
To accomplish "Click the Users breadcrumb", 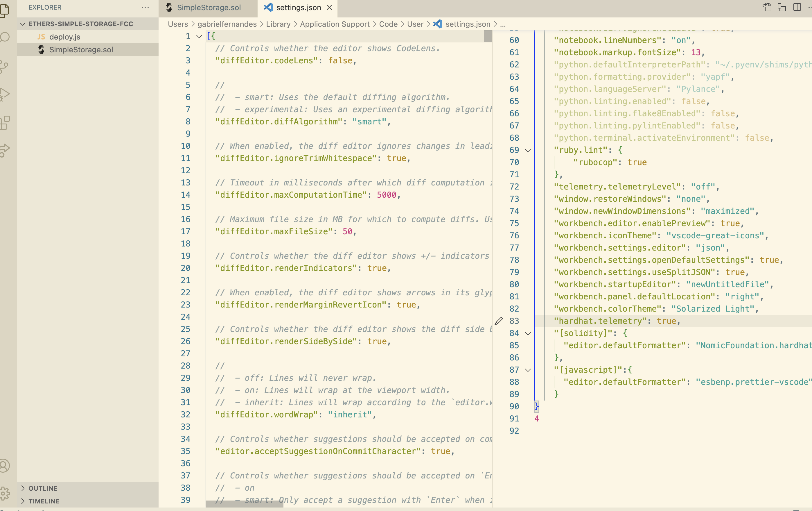I will click(178, 24).
